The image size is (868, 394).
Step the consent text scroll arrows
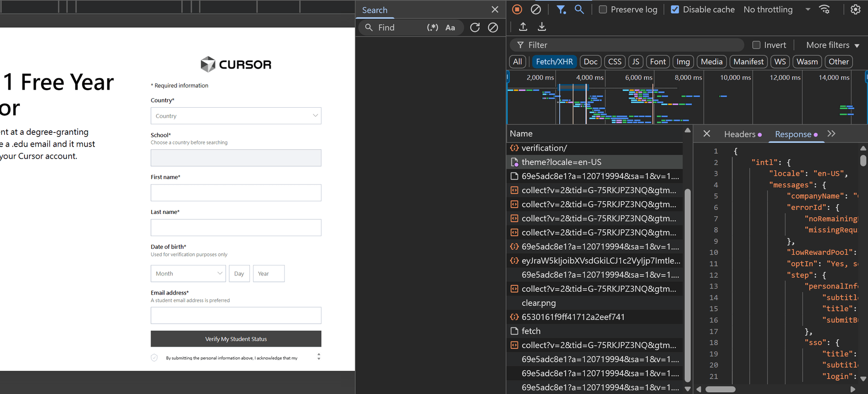click(319, 356)
